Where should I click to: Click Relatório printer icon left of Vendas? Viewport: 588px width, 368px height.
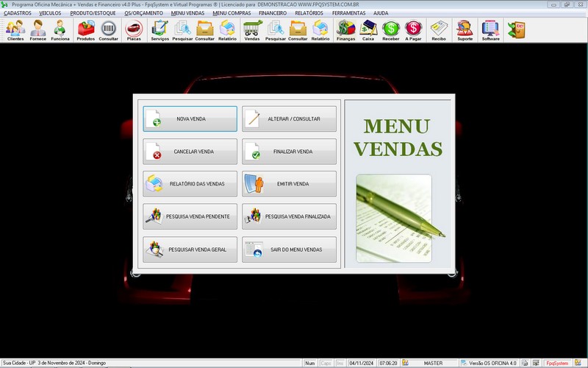(227, 30)
